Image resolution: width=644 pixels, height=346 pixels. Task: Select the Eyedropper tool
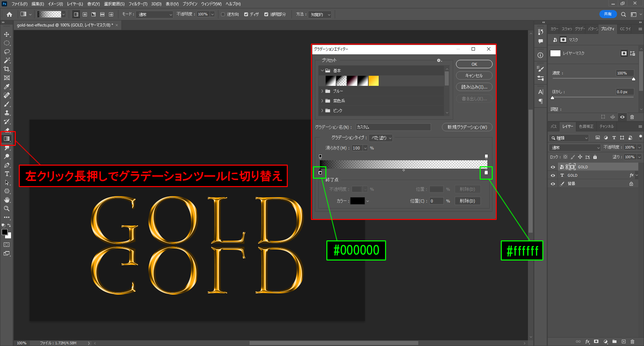(7, 86)
